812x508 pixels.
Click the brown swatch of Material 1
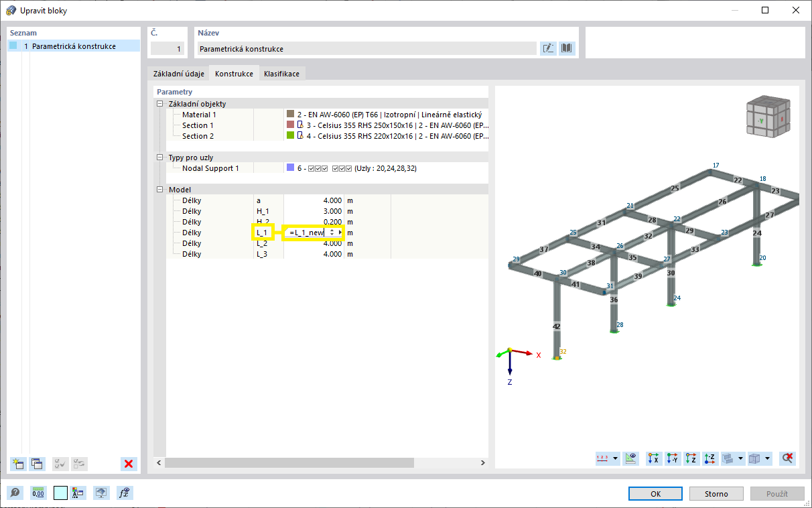click(291, 115)
